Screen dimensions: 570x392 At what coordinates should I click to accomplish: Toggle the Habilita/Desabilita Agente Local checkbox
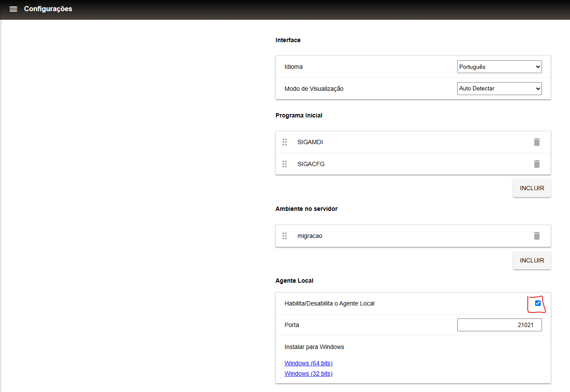[x=538, y=303]
